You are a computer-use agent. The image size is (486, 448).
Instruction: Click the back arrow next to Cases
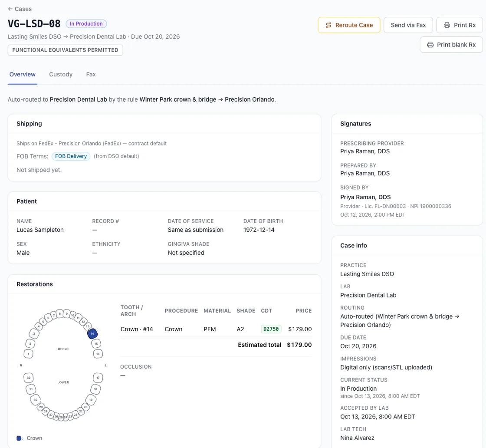point(10,9)
